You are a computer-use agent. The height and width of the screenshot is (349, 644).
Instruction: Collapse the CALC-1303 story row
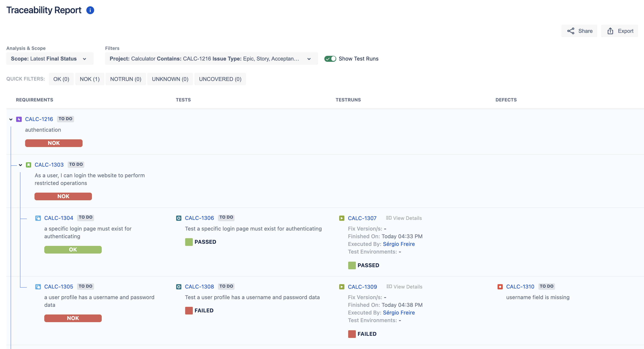click(x=20, y=165)
